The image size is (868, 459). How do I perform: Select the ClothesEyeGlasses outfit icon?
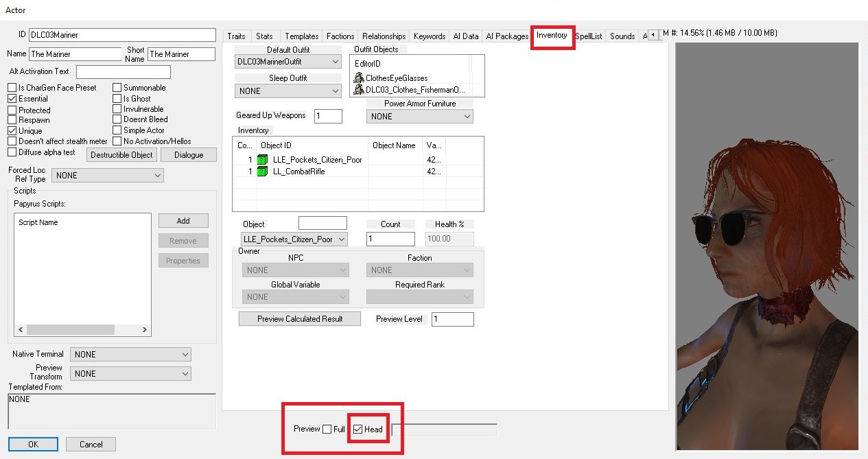tap(358, 78)
